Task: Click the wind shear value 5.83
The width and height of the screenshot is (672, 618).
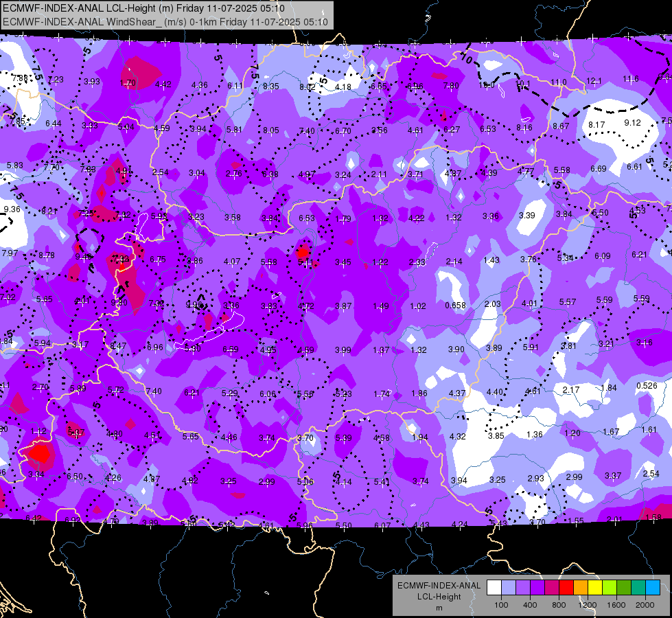Action: point(14,165)
